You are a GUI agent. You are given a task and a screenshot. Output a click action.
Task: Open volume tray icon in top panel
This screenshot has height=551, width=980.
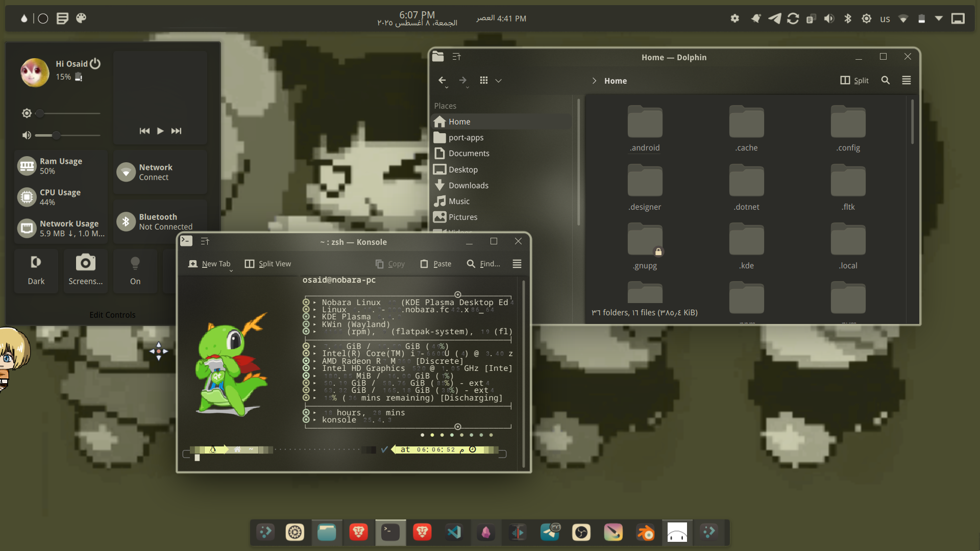829,18
